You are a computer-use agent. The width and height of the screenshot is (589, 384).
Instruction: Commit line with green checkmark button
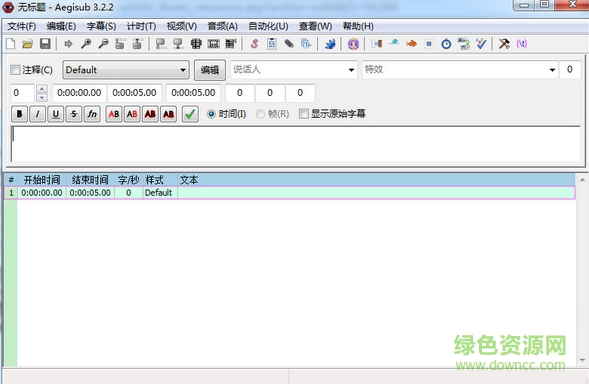click(190, 113)
